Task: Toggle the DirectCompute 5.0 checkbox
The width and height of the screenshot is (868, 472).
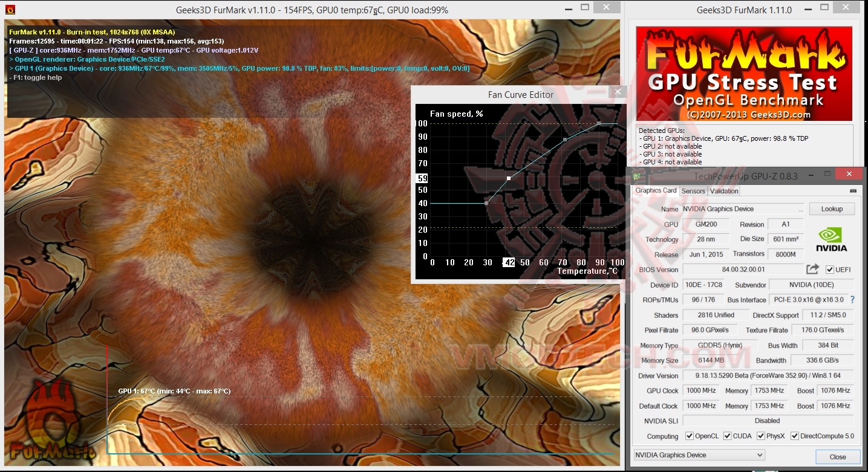Action: tap(795, 436)
